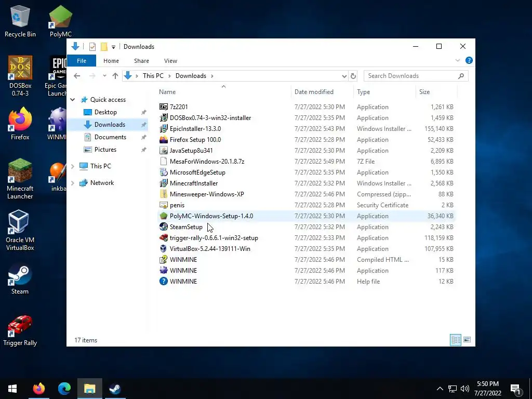Open the network status tray icon
The height and width of the screenshot is (399, 532).
(x=453, y=389)
